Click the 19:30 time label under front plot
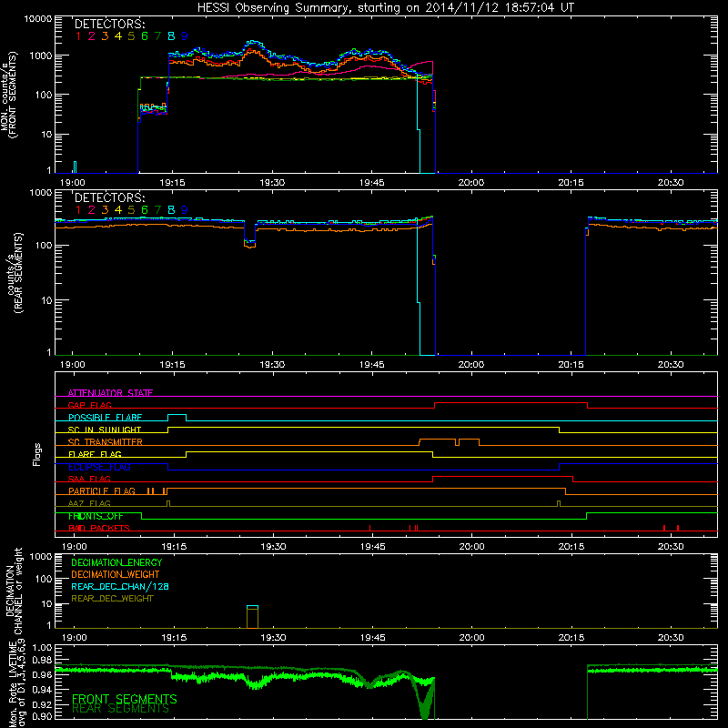This screenshot has width=728, height=728. [x=272, y=183]
